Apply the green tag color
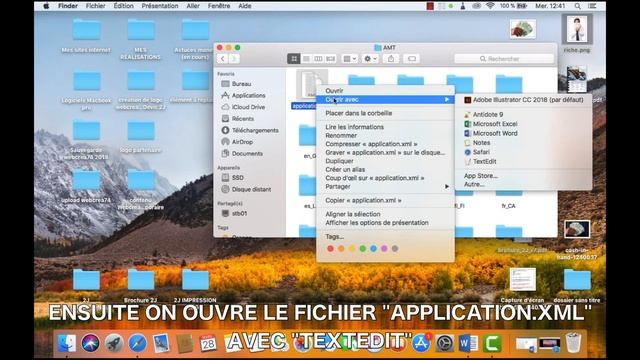This screenshot has height=360, width=640. tap(362, 249)
